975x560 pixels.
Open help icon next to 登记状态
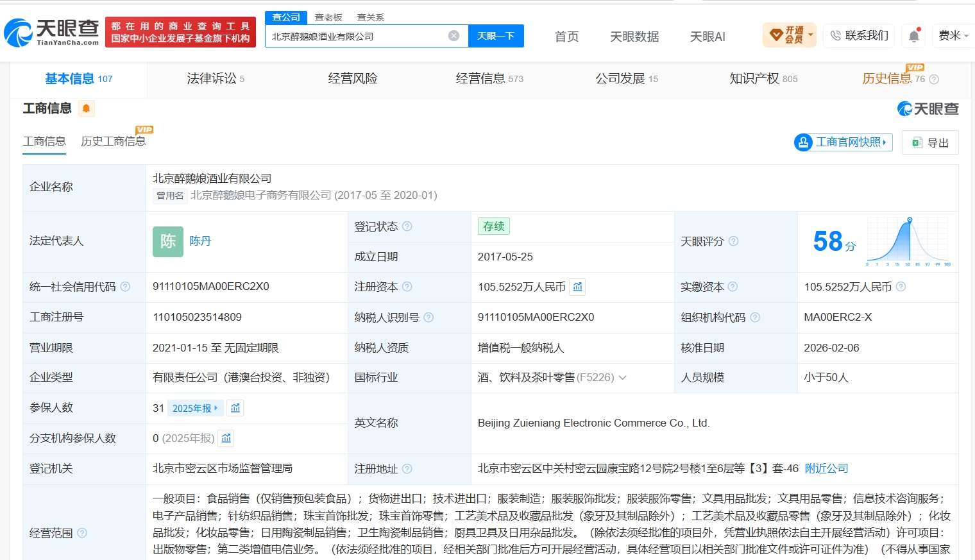(407, 226)
